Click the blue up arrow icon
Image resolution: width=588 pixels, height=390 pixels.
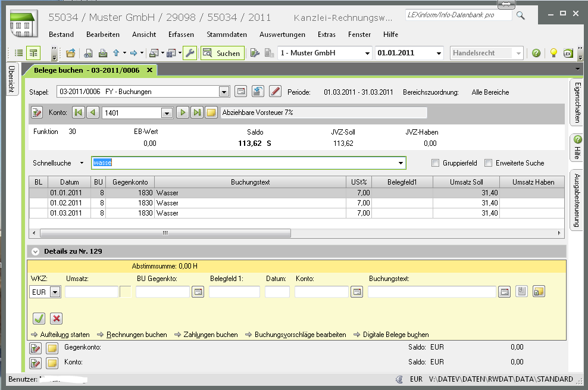point(116,53)
